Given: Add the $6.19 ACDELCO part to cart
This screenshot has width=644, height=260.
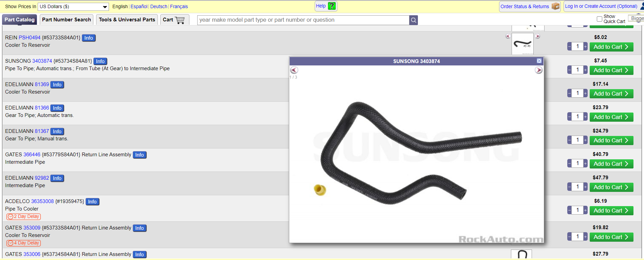Looking at the screenshot, I should [x=611, y=211].
